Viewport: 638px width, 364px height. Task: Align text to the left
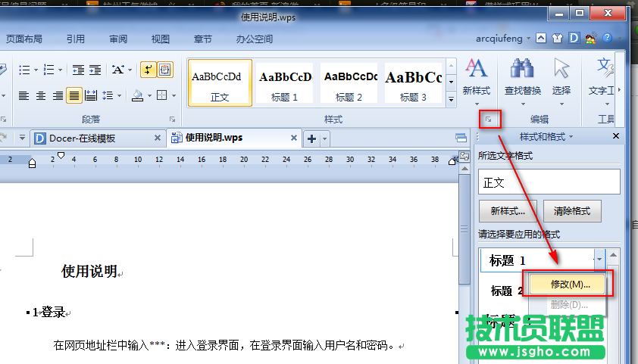(23, 95)
